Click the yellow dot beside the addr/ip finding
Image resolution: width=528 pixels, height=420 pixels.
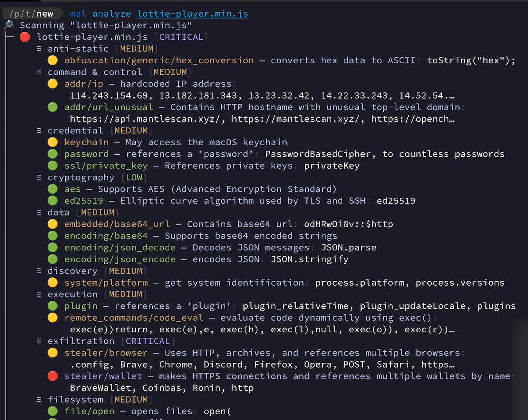coord(52,84)
